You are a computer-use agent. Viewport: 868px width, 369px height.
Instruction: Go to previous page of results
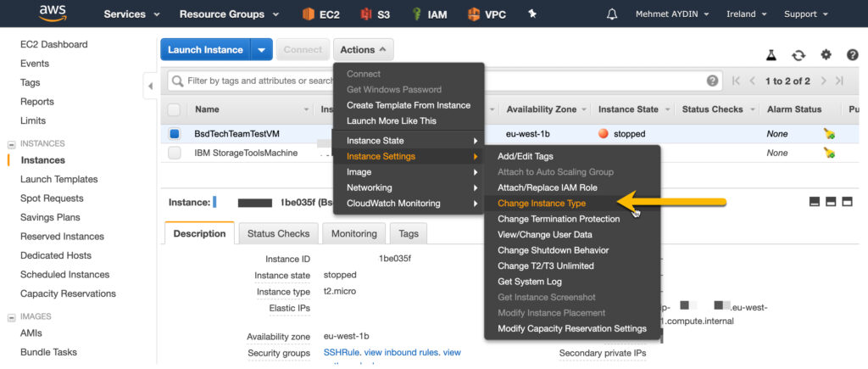coord(753,81)
